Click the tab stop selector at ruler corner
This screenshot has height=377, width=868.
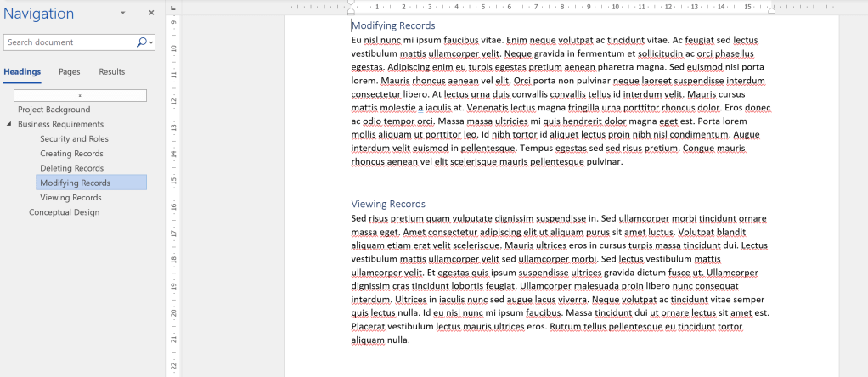point(173,7)
